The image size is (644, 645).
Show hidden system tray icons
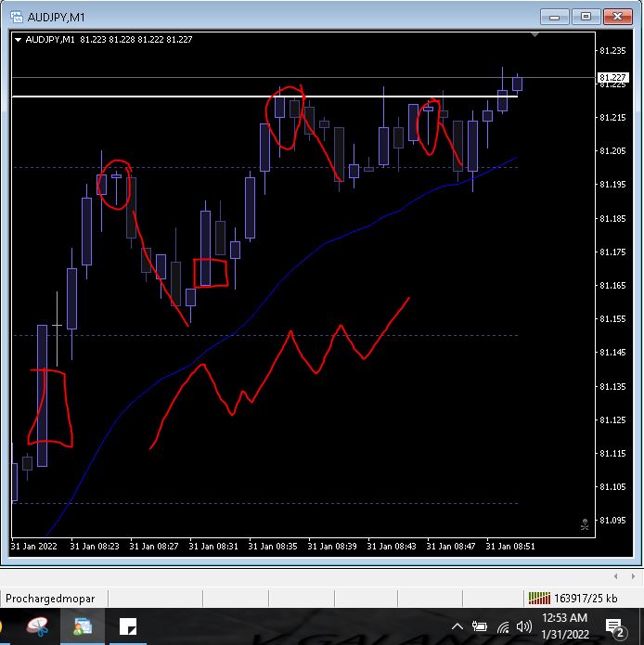click(457, 626)
